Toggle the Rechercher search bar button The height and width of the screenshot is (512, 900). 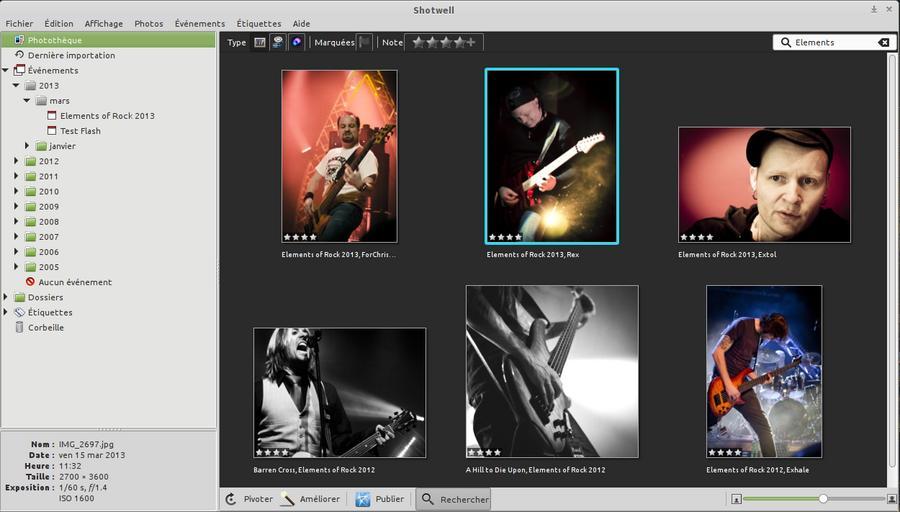coord(454,499)
